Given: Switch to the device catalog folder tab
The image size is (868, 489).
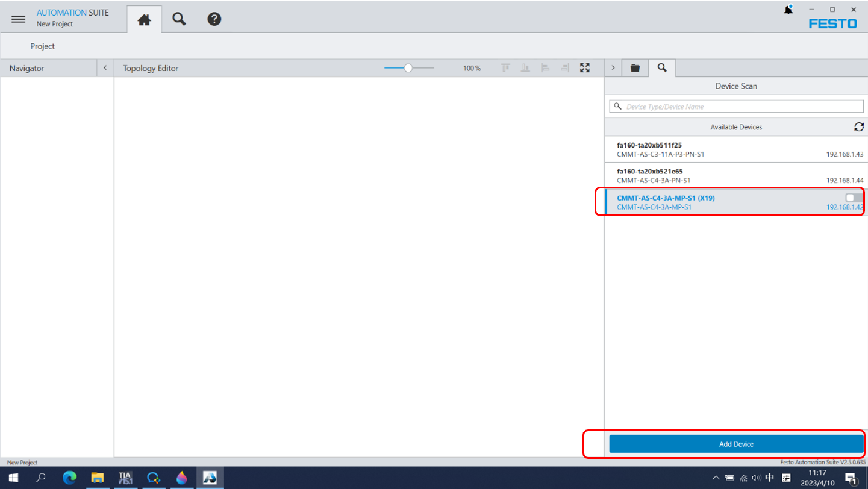Looking at the screenshot, I should pos(635,68).
